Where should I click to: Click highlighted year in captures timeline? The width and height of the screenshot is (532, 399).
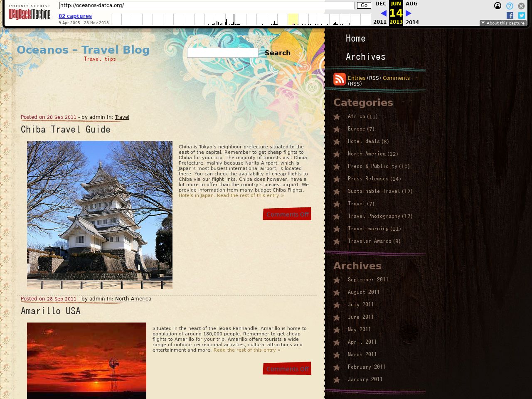[x=293, y=19]
